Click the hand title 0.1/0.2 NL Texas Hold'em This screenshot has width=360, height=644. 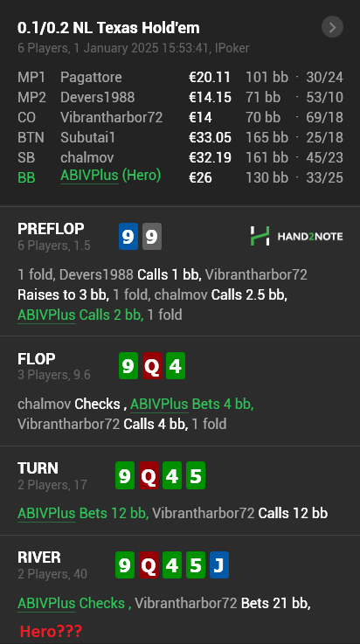[x=108, y=28]
